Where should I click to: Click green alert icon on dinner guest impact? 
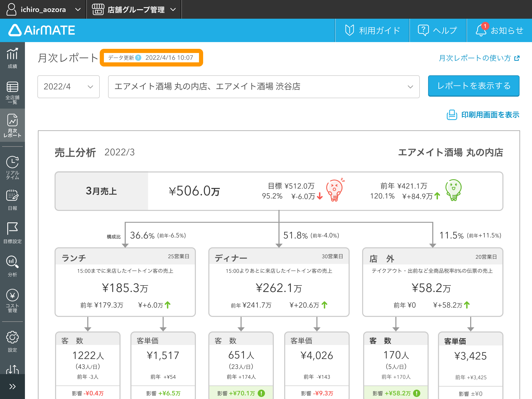(261, 393)
